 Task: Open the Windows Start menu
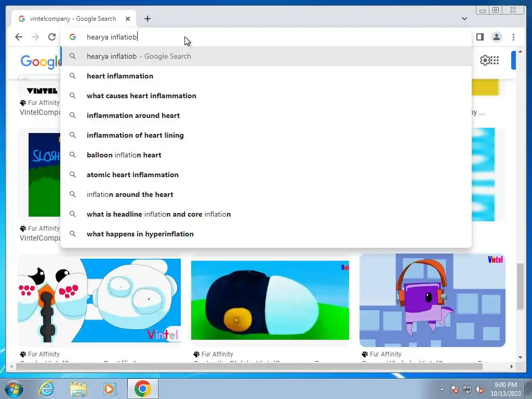(x=14, y=389)
